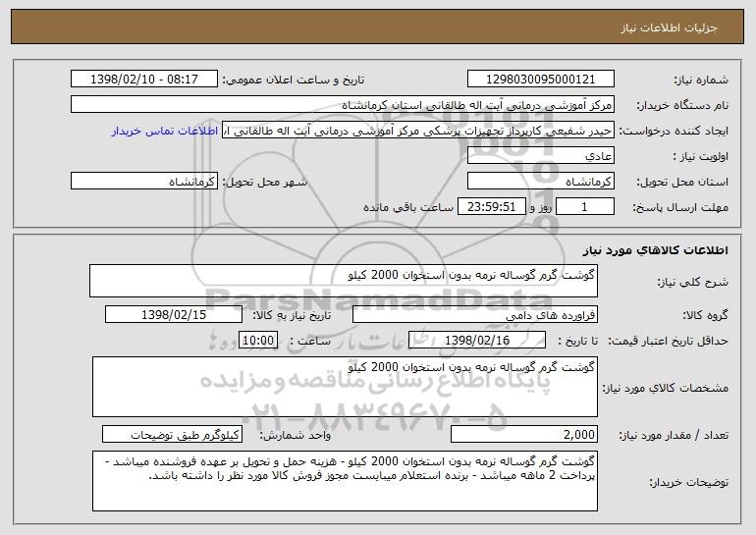This screenshot has width=756, height=535.
Task: Click the نام دستگاه خریدار field
Action: pyautogui.click(x=343, y=105)
